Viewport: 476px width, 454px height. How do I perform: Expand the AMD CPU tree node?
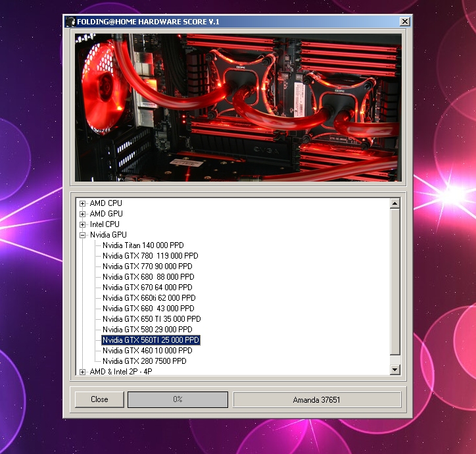point(82,203)
